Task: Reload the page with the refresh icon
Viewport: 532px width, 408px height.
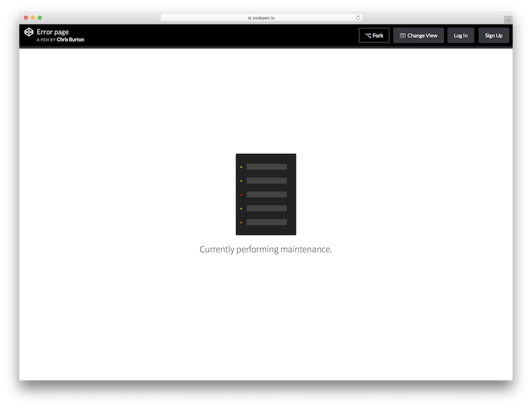Action: pos(358,18)
